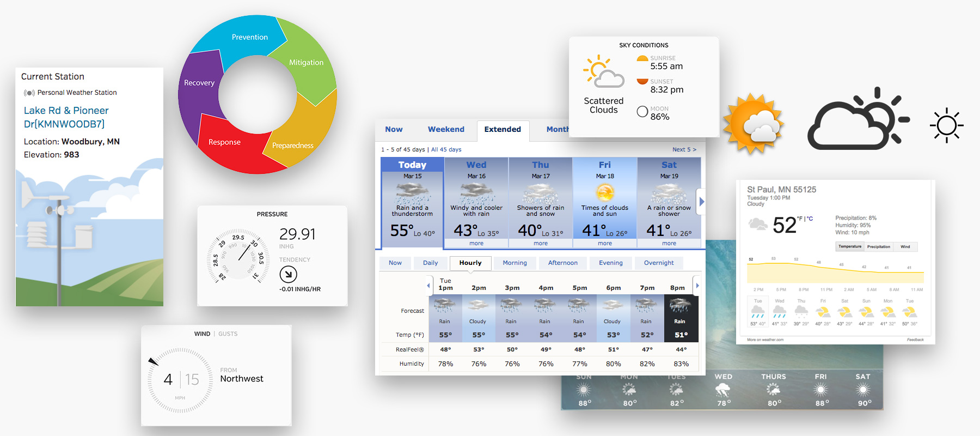
Task: Click the thin outline sun icon
Action: tap(947, 125)
